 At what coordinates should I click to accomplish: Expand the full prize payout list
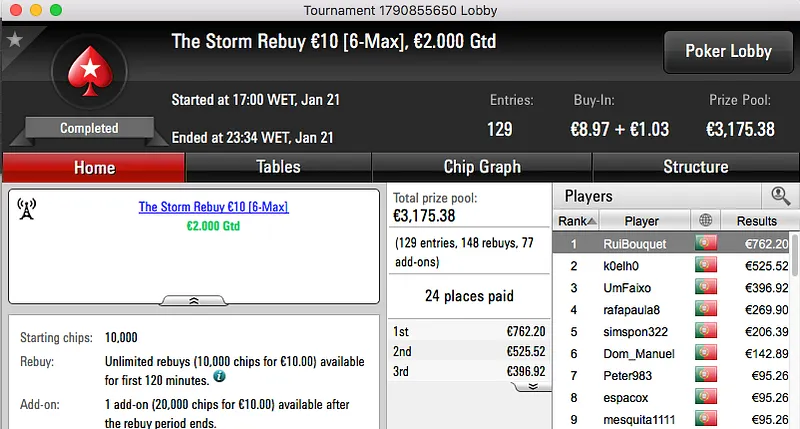[x=533, y=386]
